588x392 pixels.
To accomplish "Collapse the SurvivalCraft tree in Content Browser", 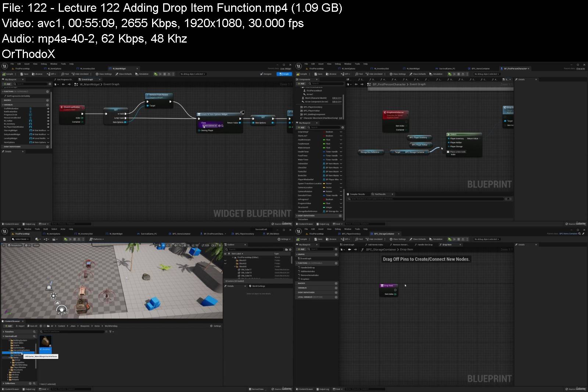I will 4,336.
